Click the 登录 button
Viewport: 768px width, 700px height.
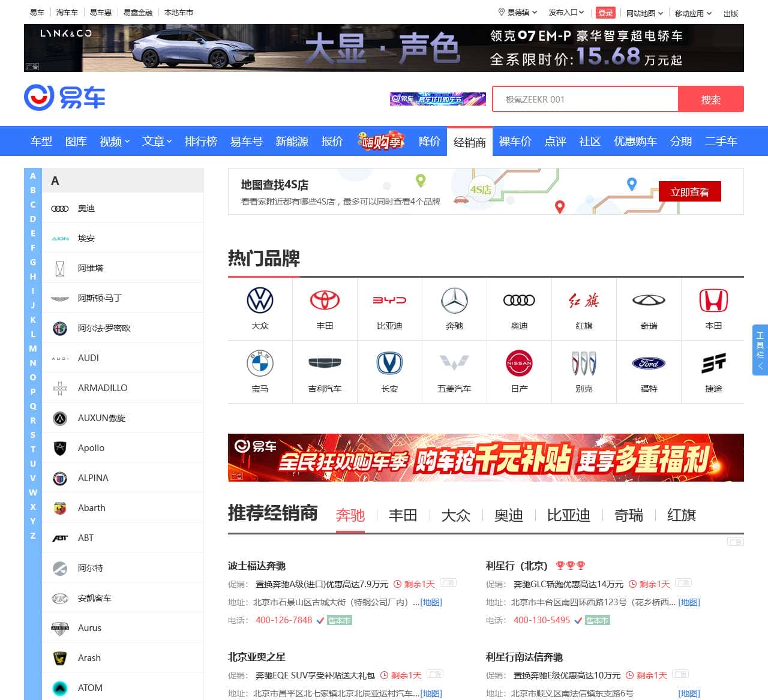tap(605, 13)
